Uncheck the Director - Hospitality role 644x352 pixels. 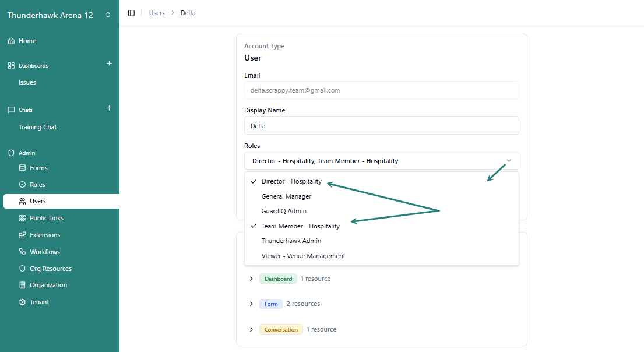pos(291,181)
